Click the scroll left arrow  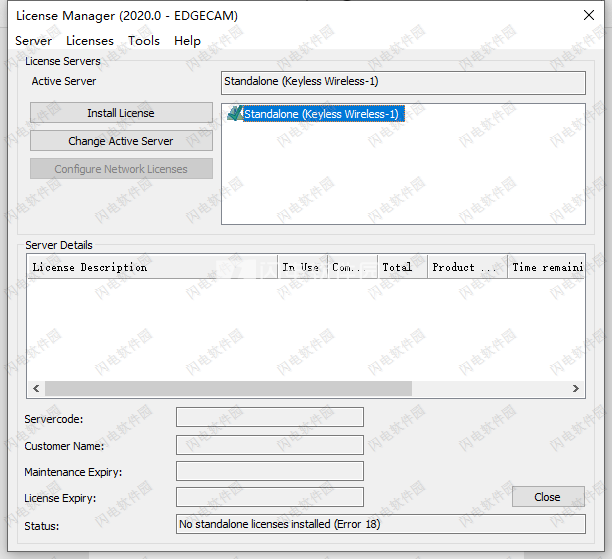[x=36, y=388]
